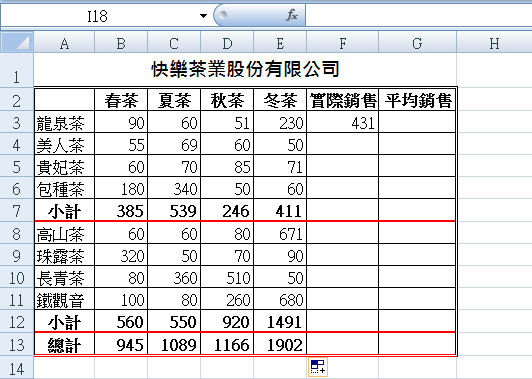Click the 長青茶 cell

tap(64, 277)
